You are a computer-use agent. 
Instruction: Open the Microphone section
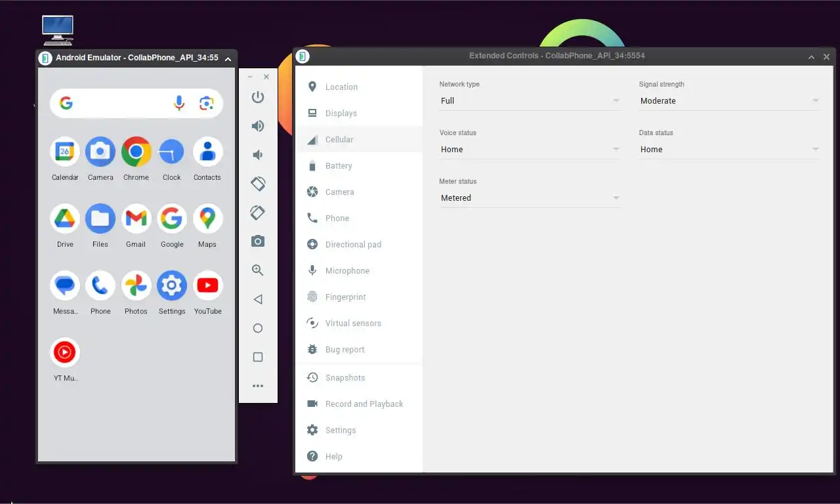pos(359,270)
